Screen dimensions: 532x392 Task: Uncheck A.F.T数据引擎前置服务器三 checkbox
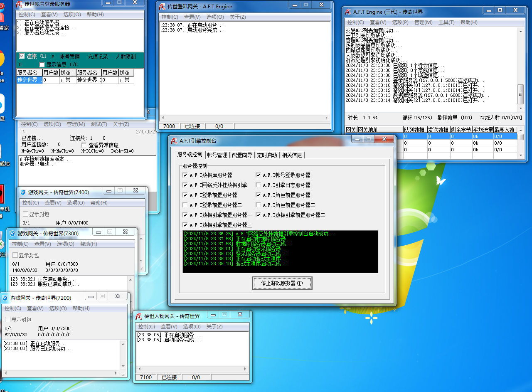185,225
